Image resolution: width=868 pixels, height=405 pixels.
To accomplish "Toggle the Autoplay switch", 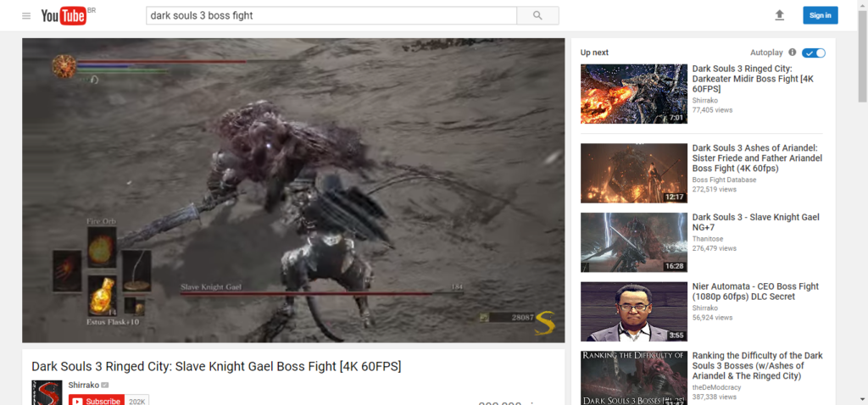I will [x=815, y=53].
